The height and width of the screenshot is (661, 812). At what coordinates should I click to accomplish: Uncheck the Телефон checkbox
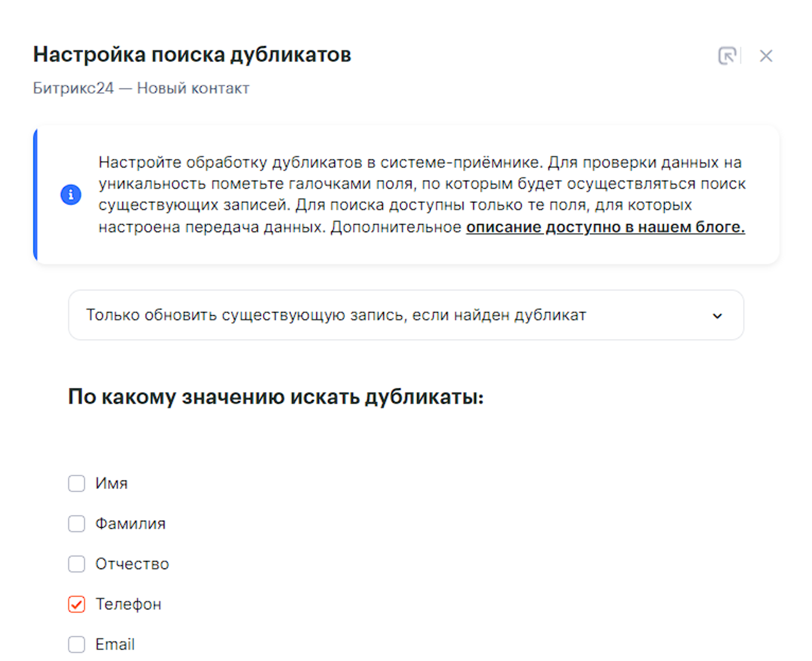[76, 604]
